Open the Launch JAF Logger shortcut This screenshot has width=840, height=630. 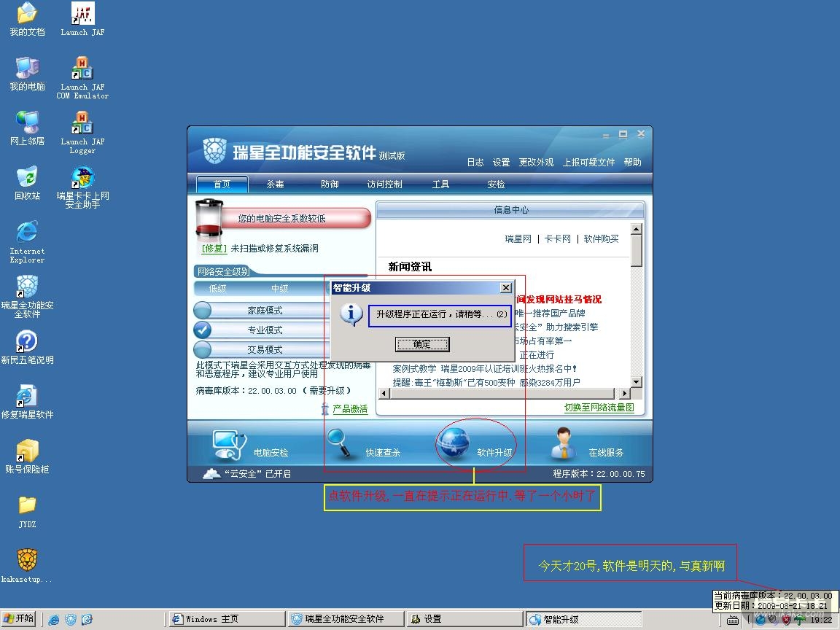82,132
